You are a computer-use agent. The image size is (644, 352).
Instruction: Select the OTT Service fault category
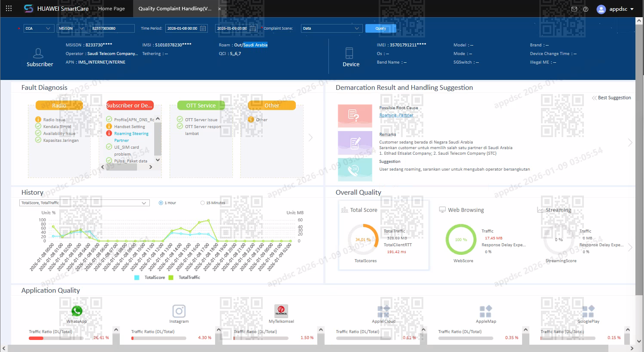[x=201, y=105]
